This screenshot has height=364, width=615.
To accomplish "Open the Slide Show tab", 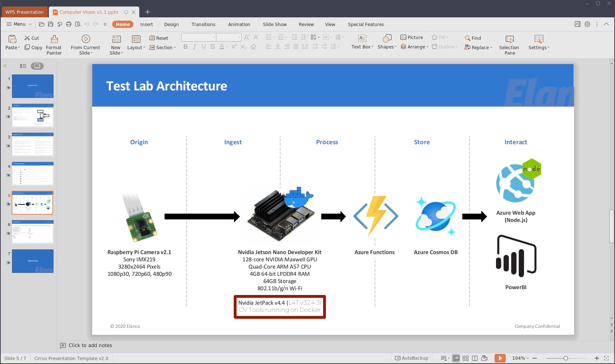I will [275, 24].
